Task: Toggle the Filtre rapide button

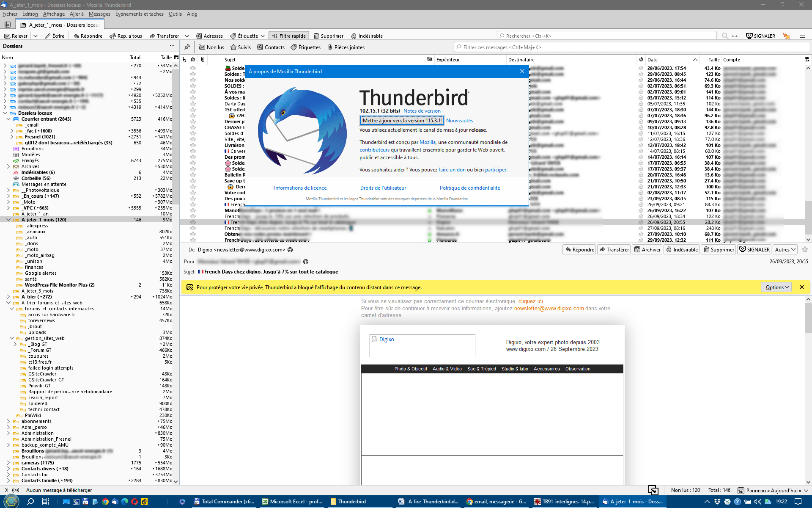Action: click(x=289, y=36)
